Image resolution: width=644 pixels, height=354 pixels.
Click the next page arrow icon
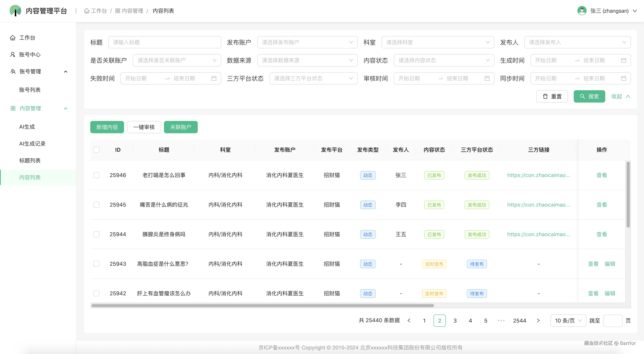click(538, 320)
